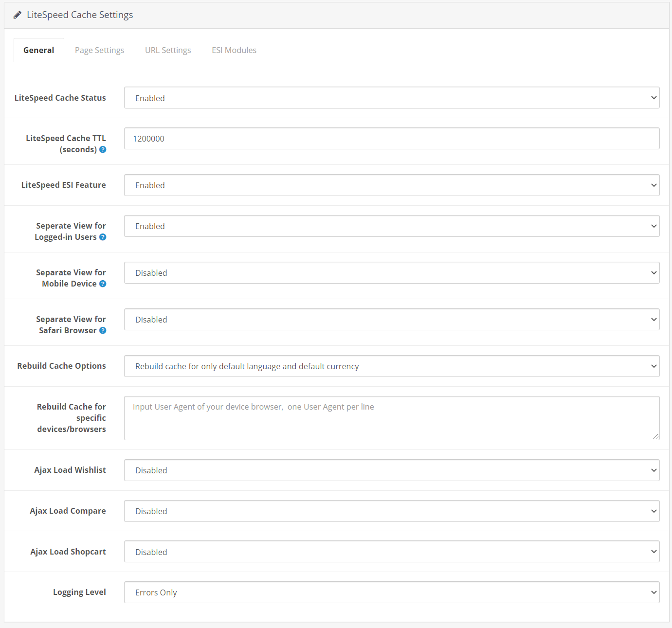The image size is (672, 628).
Task: Click help icon beside Safari Browser label
Action: [x=103, y=331]
